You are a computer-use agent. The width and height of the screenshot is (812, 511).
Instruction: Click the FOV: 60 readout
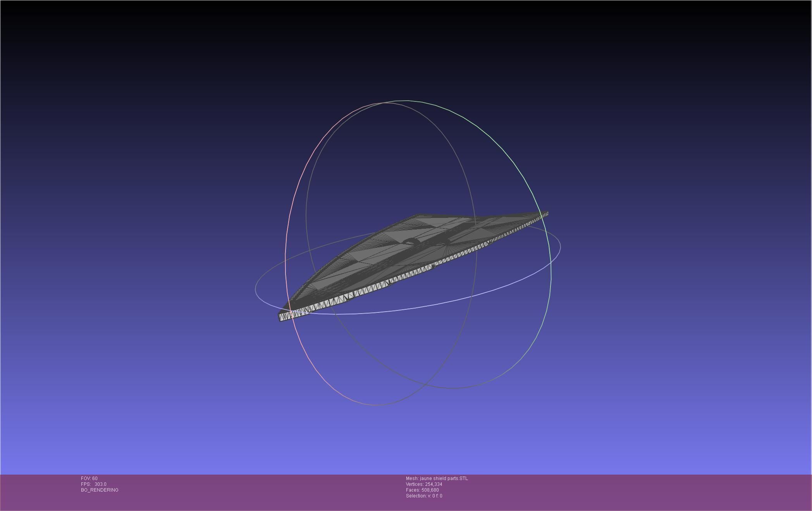pyautogui.click(x=89, y=478)
